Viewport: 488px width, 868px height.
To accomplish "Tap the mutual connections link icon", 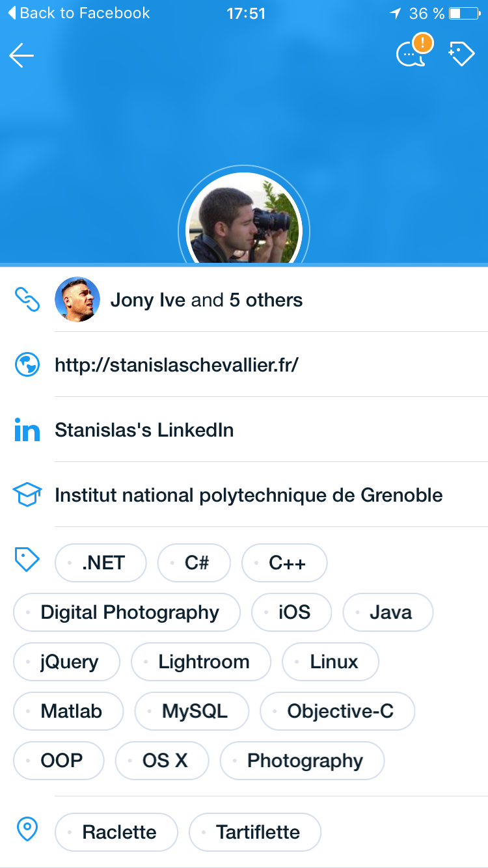I will click(x=27, y=300).
